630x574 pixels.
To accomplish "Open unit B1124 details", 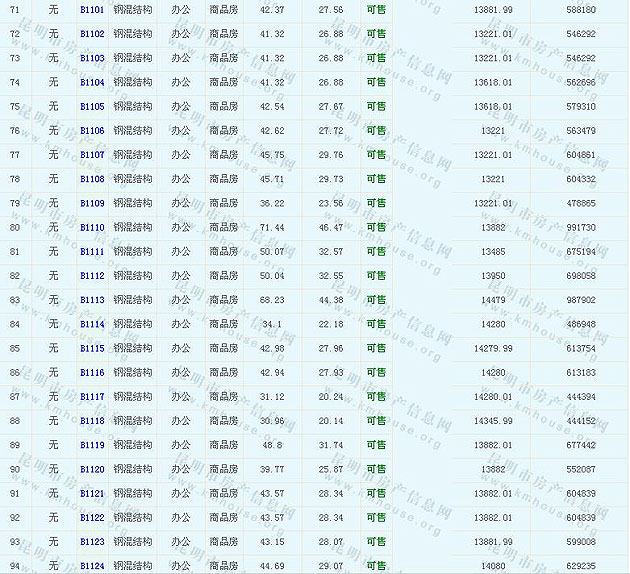I will [x=92, y=566].
